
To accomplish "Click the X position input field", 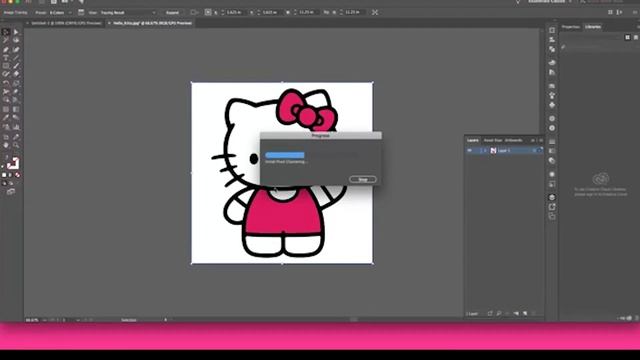I will [x=235, y=13].
